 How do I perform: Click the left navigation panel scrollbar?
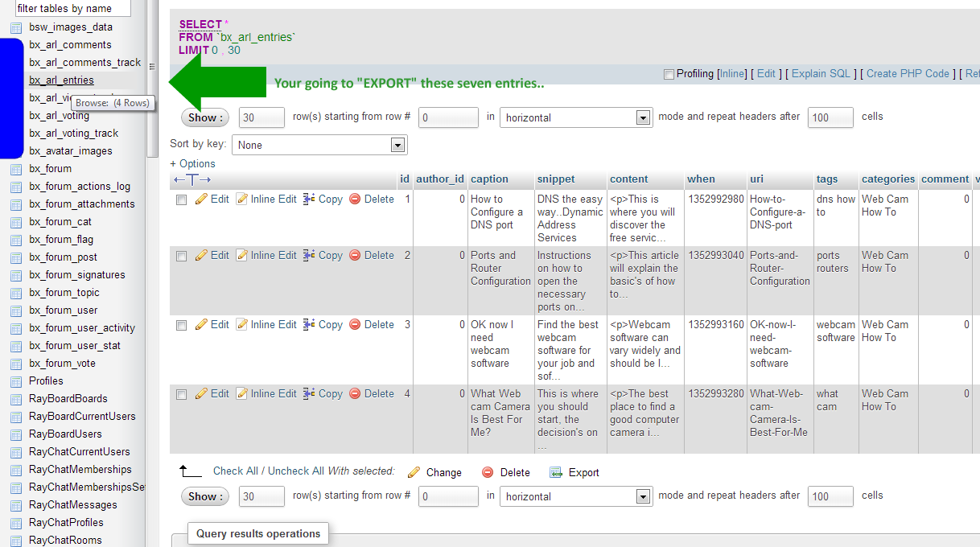pyautogui.click(x=153, y=80)
